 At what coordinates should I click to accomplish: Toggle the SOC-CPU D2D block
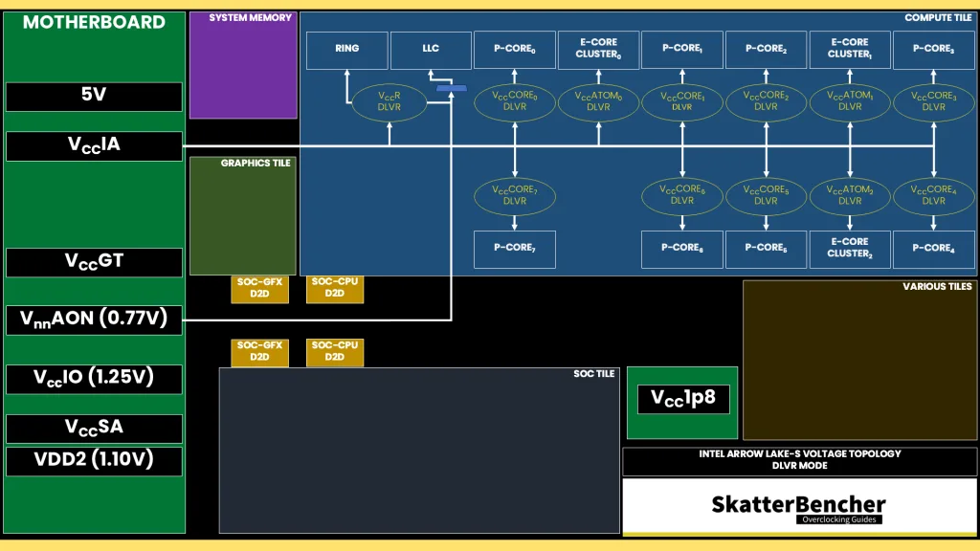point(334,289)
